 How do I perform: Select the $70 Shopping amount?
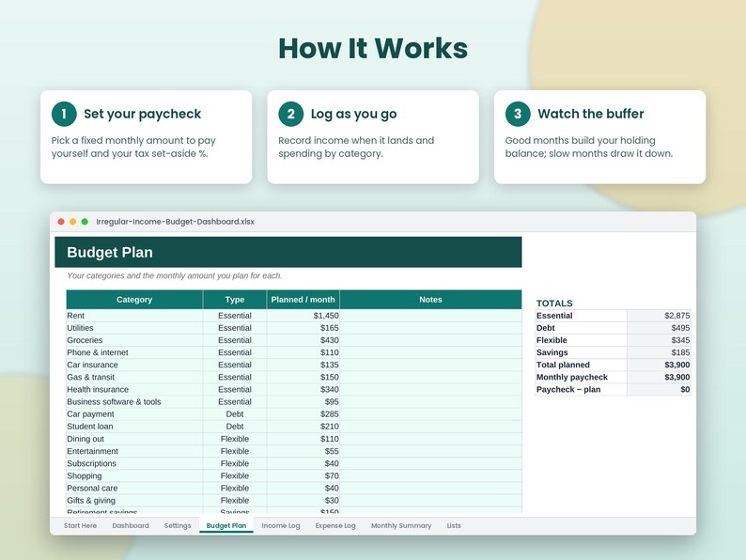coord(303,476)
